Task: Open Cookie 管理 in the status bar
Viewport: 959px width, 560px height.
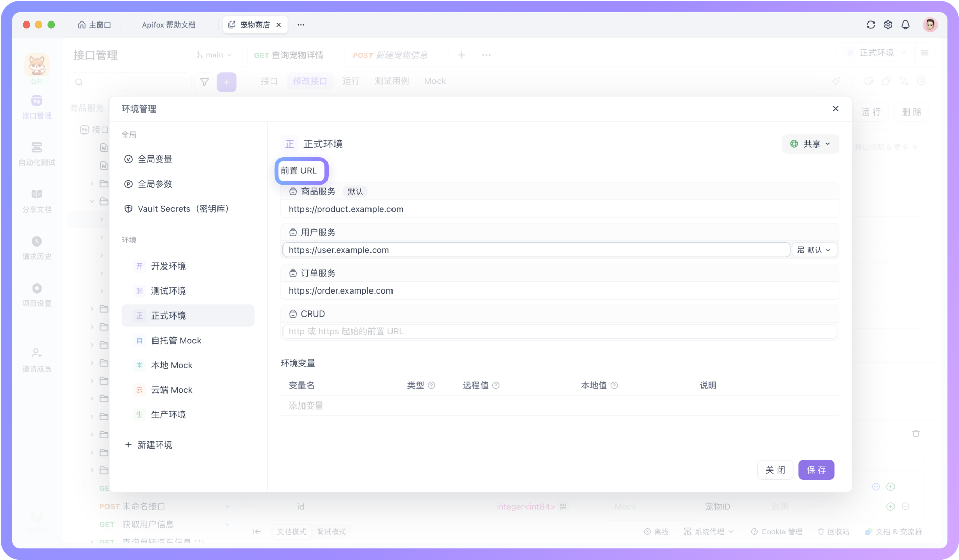Action: 776,532
